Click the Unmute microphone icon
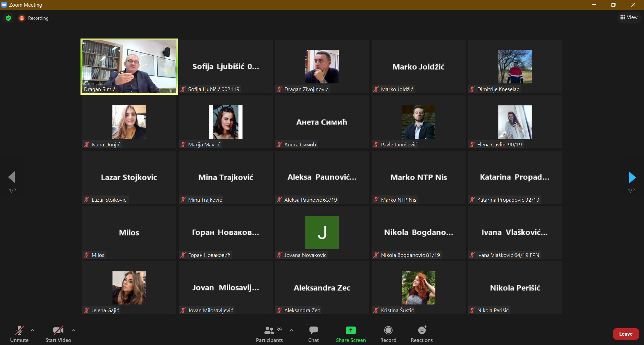Viewport: 644px width, 345px height. (19, 330)
